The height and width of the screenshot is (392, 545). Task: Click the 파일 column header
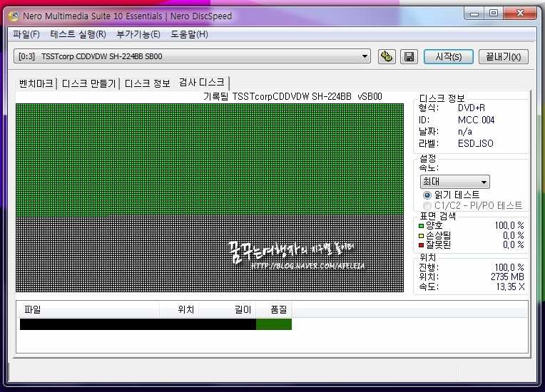88,309
